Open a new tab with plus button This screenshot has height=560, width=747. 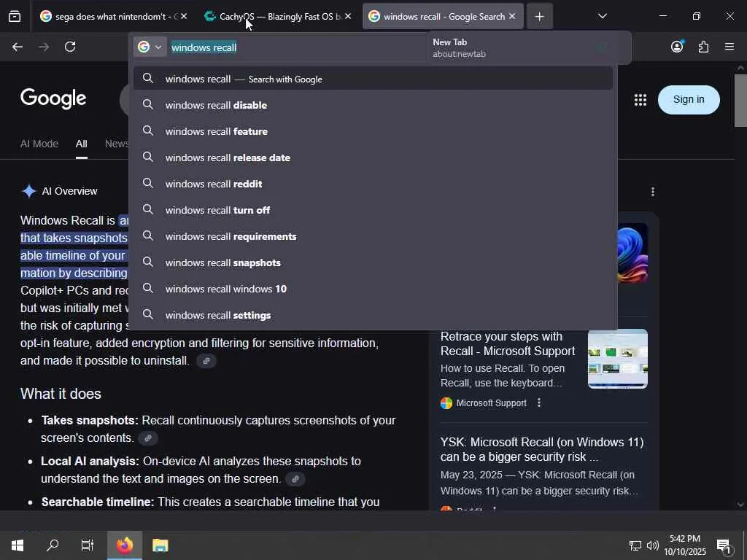[539, 17]
